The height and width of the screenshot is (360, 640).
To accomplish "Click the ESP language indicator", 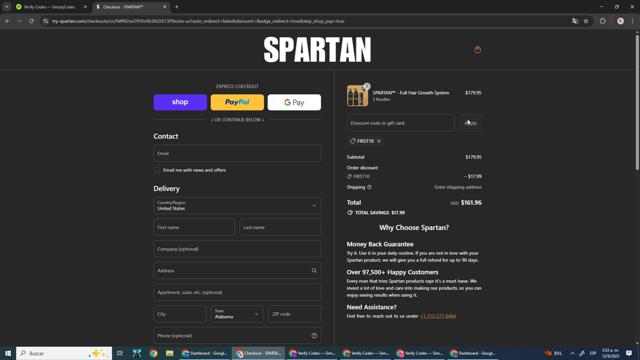I will [593, 353].
